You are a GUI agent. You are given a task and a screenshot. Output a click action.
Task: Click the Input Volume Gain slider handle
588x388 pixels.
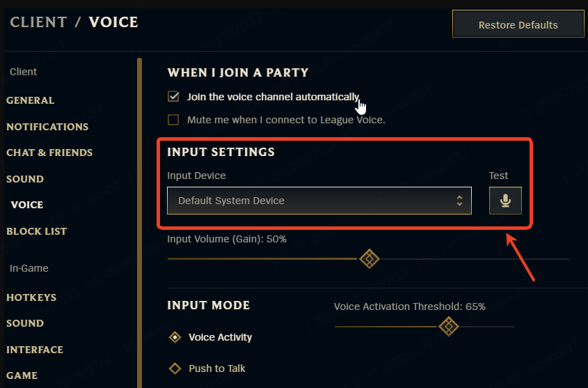[370, 259]
